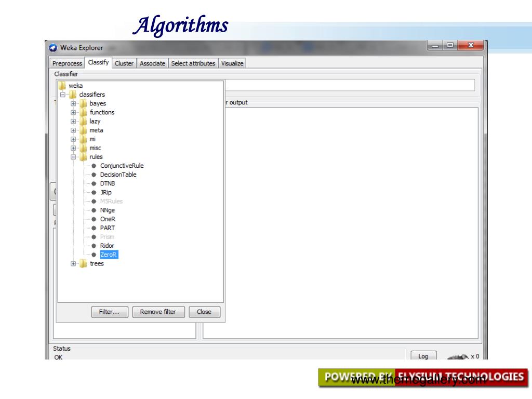The image size is (532, 399).
Task: Click the classifiers folder icon
Action: [x=73, y=95]
